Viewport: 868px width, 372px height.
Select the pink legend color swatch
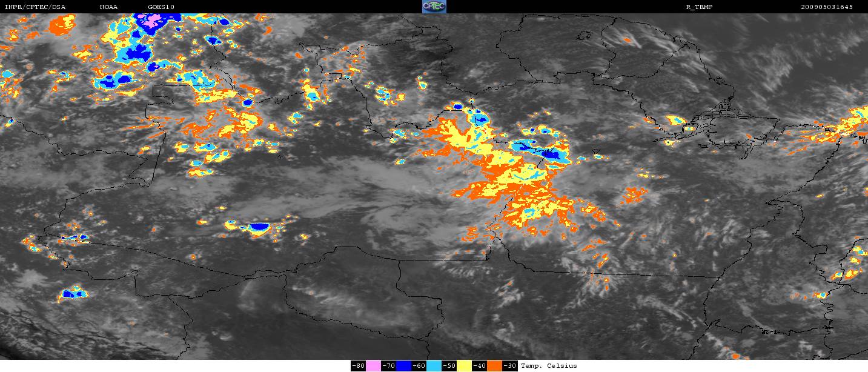(x=373, y=366)
